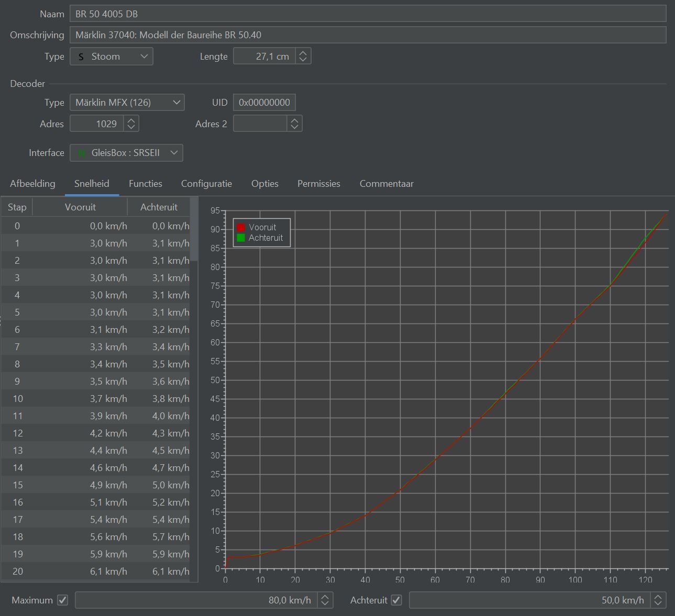Open the Permissies tab
This screenshot has width=675, height=616.
pyautogui.click(x=319, y=184)
